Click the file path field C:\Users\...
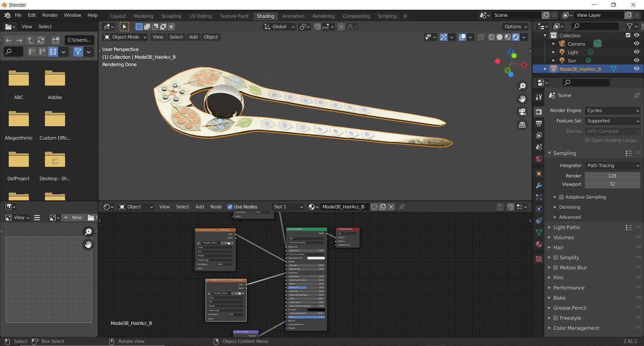644x346 pixels. (x=79, y=40)
